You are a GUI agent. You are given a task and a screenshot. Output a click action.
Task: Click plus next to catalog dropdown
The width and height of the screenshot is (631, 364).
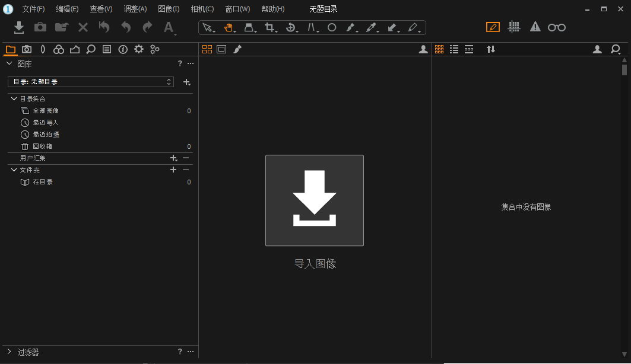pyautogui.click(x=187, y=82)
